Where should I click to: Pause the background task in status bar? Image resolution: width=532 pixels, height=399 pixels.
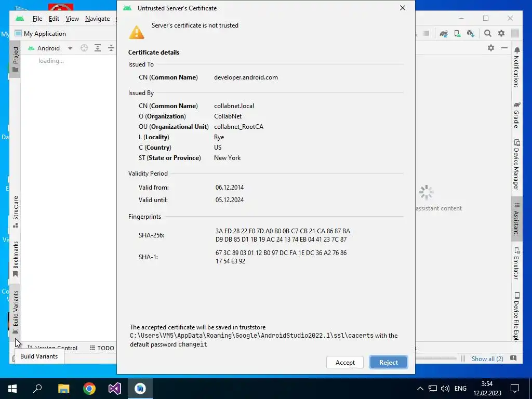463,358
